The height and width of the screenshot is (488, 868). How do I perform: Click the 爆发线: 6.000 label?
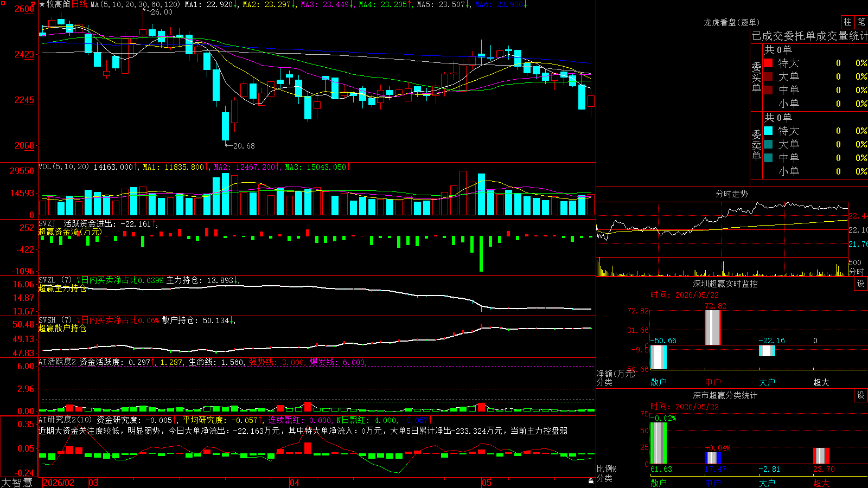338,362
